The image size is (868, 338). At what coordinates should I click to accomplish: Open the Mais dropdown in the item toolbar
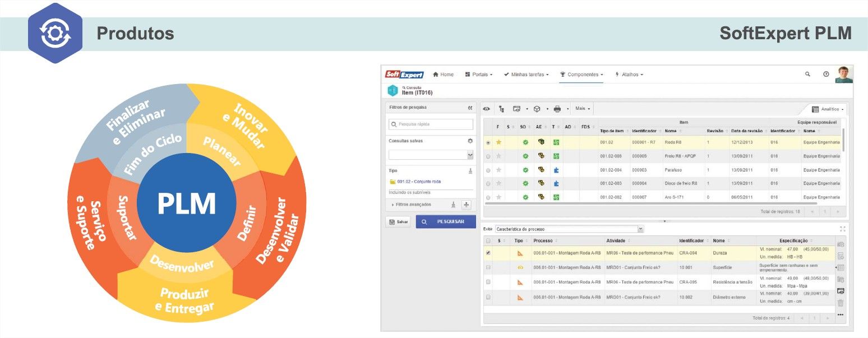(583, 109)
